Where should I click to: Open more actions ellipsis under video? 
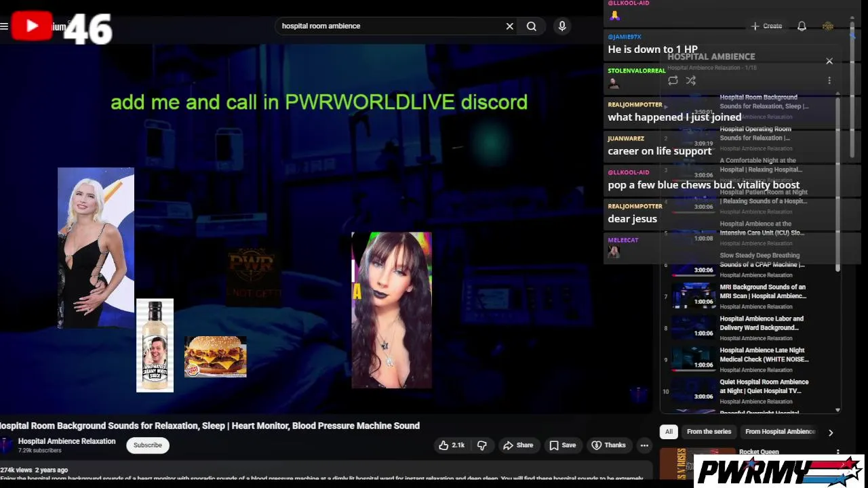tap(644, 445)
